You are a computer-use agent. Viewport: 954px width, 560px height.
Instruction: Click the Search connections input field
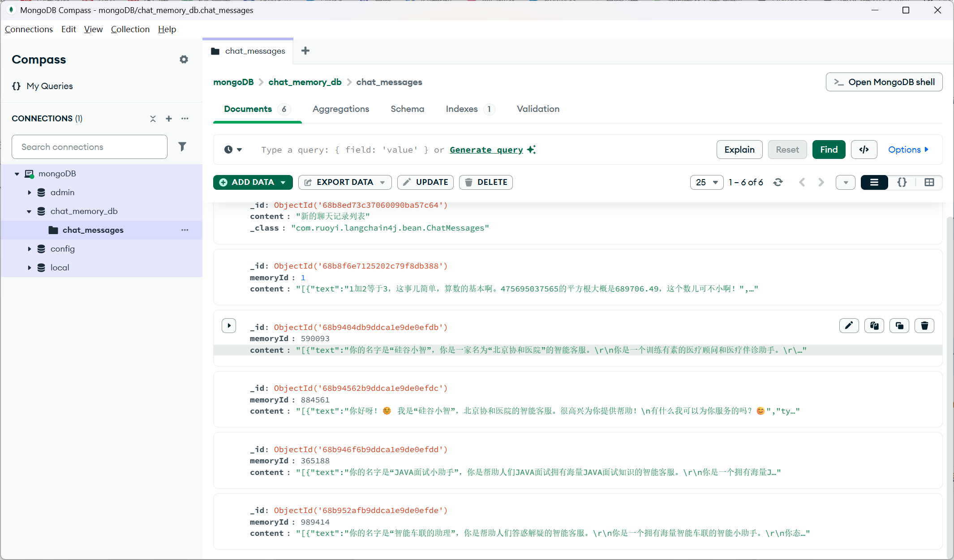click(90, 147)
